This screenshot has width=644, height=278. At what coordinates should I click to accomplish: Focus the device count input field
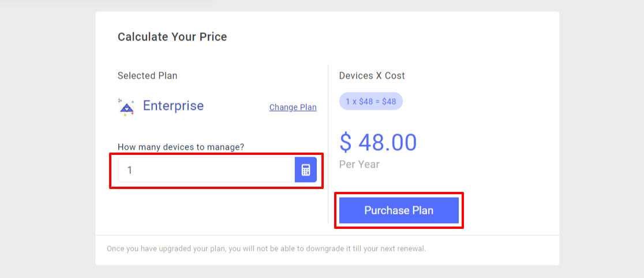click(207, 170)
